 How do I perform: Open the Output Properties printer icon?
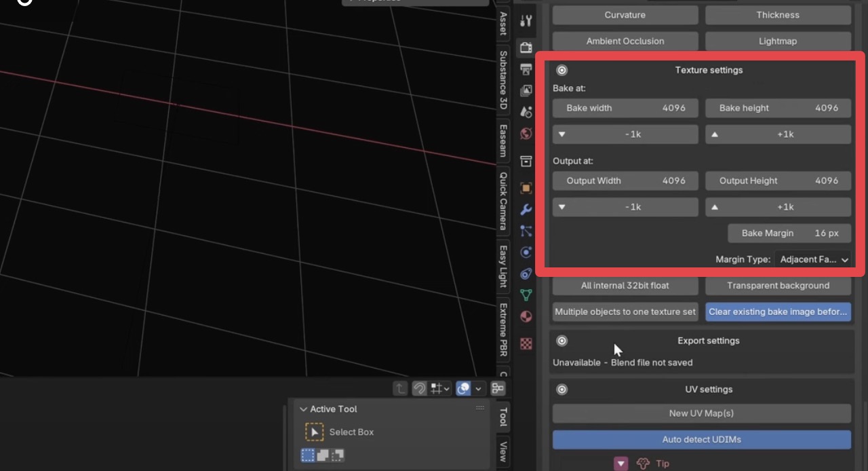[526, 69]
